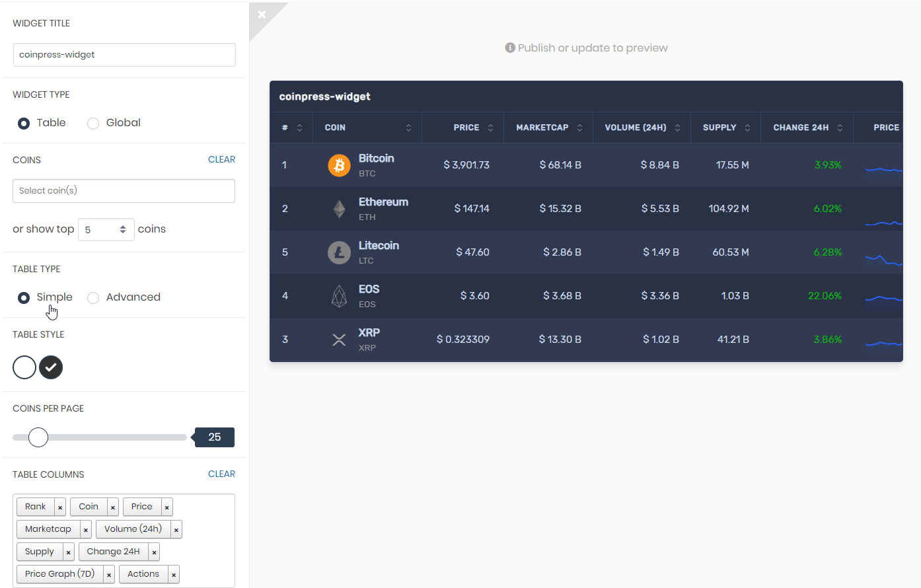Remove the Change 24H column tag
This screenshot has width=921, height=588.
click(x=154, y=552)
